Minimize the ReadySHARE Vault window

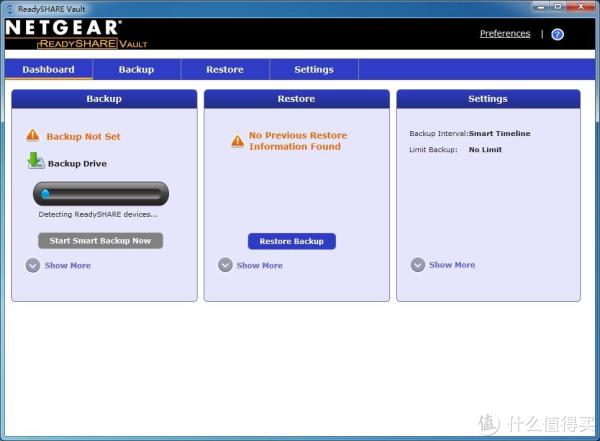[541, 7]
